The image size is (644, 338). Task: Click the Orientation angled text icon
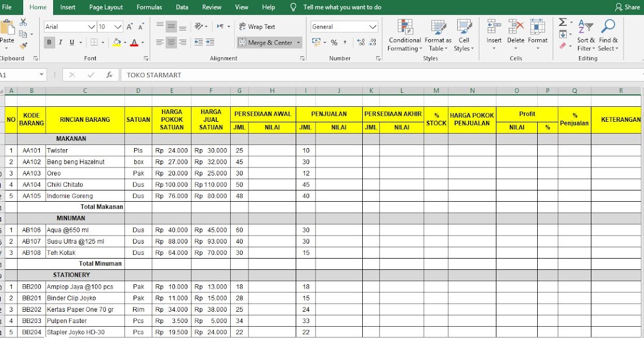pyautogui.click(x=200, y=26)
